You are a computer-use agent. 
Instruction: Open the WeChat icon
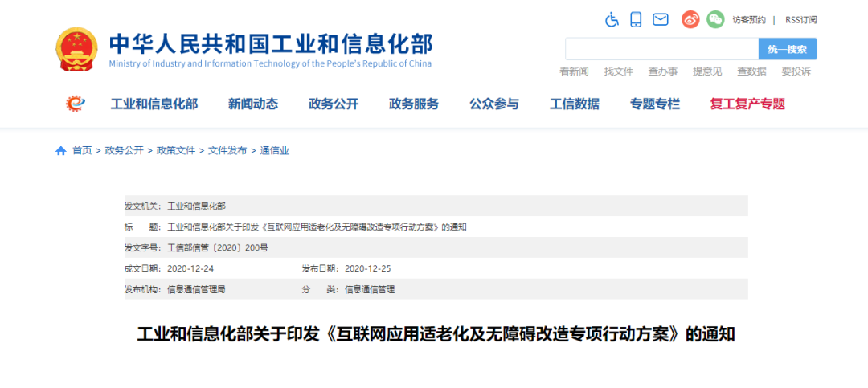715,20
